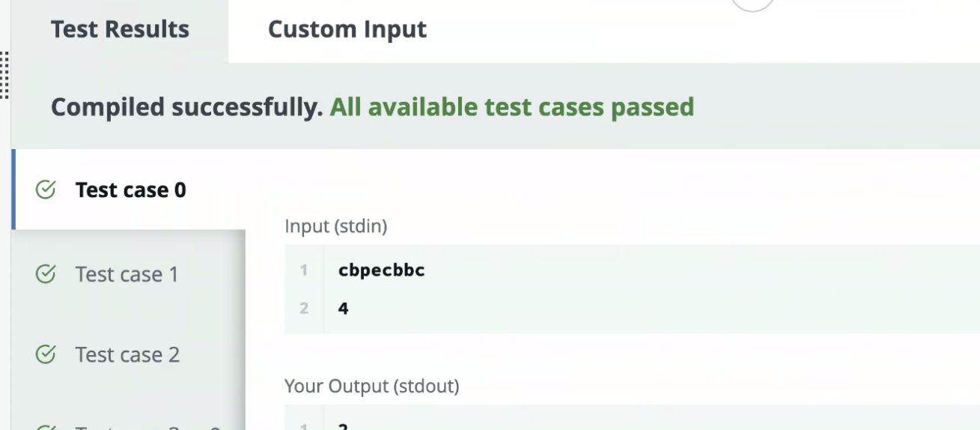Image resolution: width=980 pixels, height=430 pixels.
Task: Click the circular icon at the top edge
Action: pos(752,4)
